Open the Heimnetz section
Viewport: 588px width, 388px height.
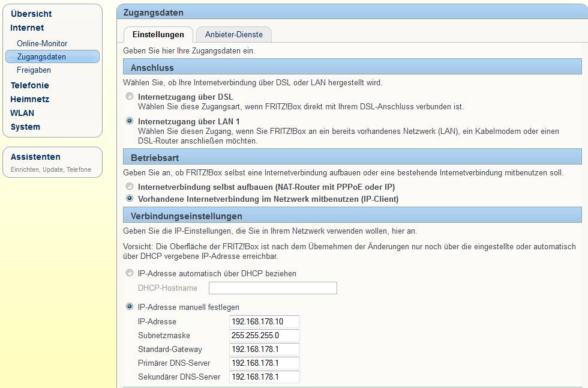pos(29,99)
